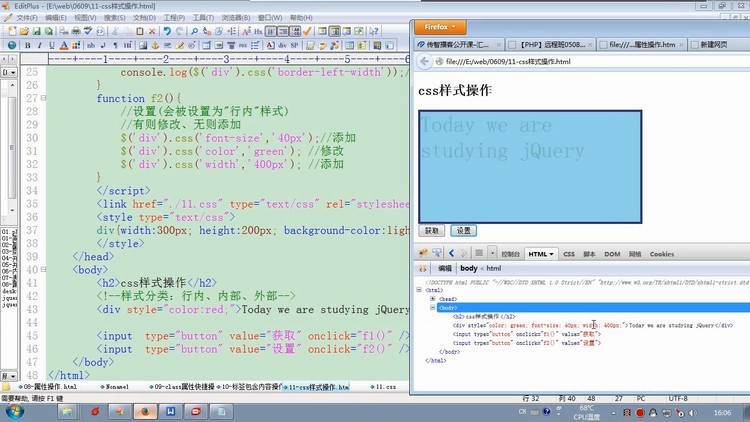
Task: Click the red X delete icon in toolbar
Action: coord(151,31)
